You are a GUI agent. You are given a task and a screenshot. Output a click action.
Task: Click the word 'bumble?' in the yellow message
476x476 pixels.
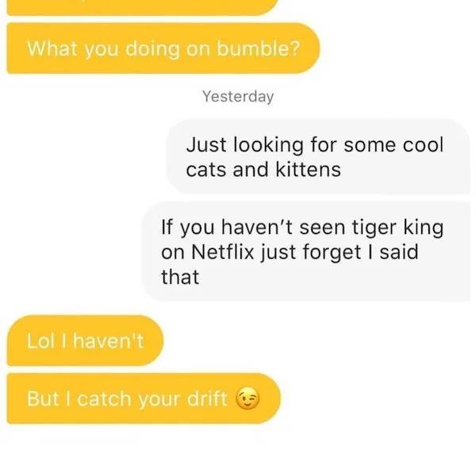coord(259,48)
